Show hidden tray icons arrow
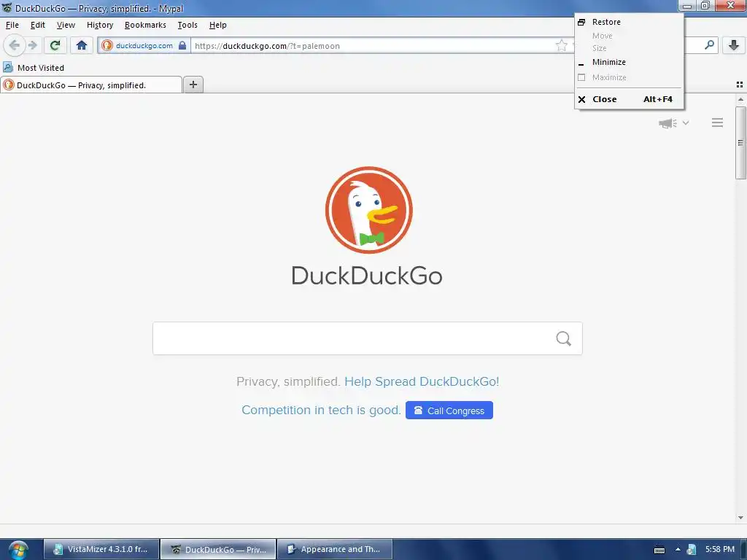This screenshot has height=560, width=747. point(678,550)
